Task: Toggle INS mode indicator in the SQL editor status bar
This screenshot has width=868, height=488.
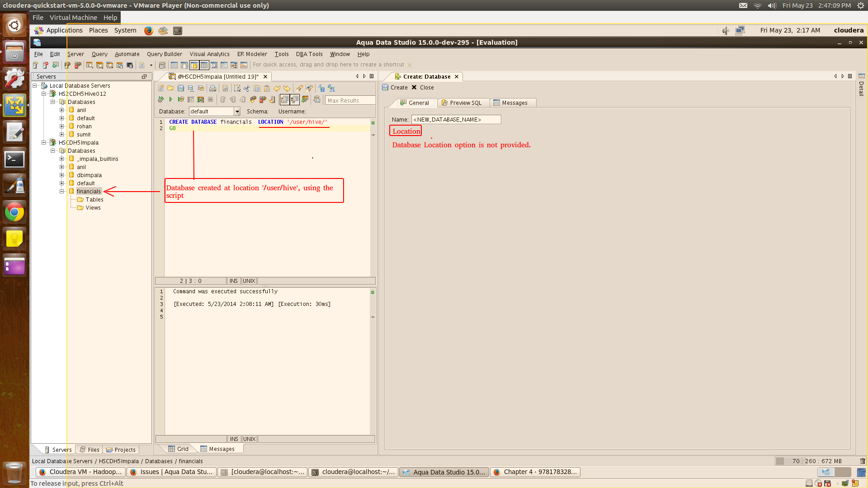Action: click(234, 281)
